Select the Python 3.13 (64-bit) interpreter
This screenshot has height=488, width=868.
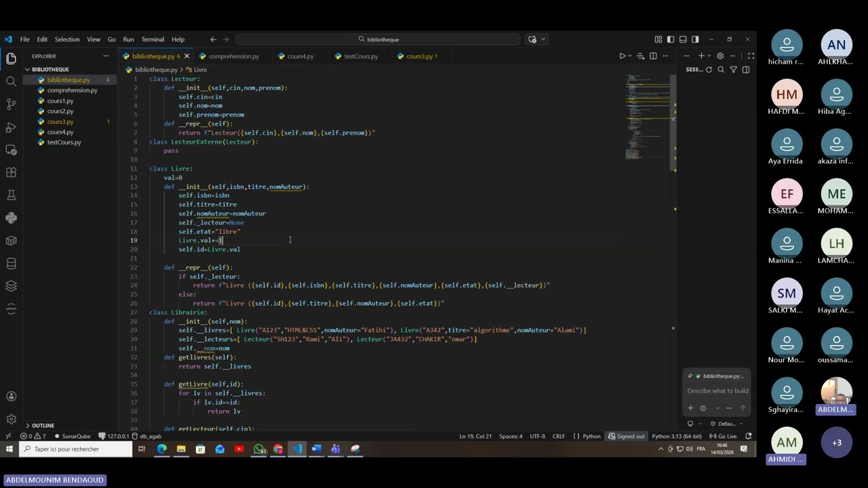677,436
